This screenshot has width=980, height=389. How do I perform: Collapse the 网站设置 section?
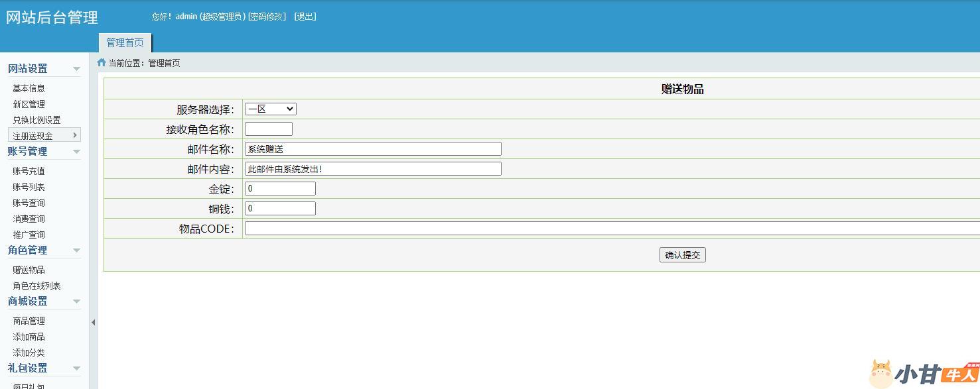[76, 69]
